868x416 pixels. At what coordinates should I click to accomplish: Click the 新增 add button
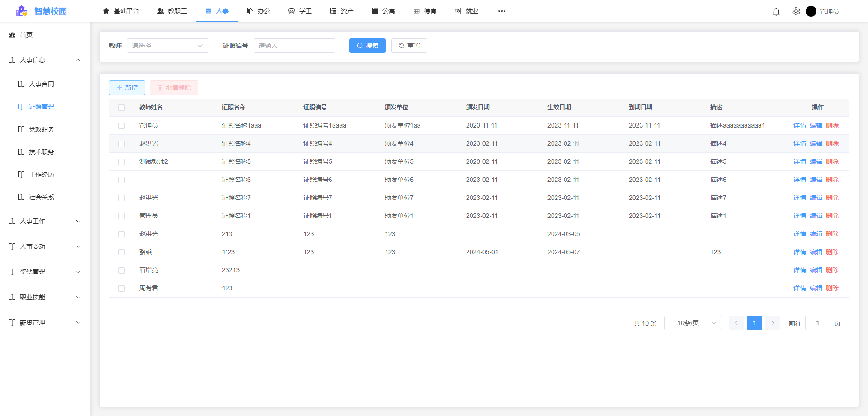coord(127,88)
